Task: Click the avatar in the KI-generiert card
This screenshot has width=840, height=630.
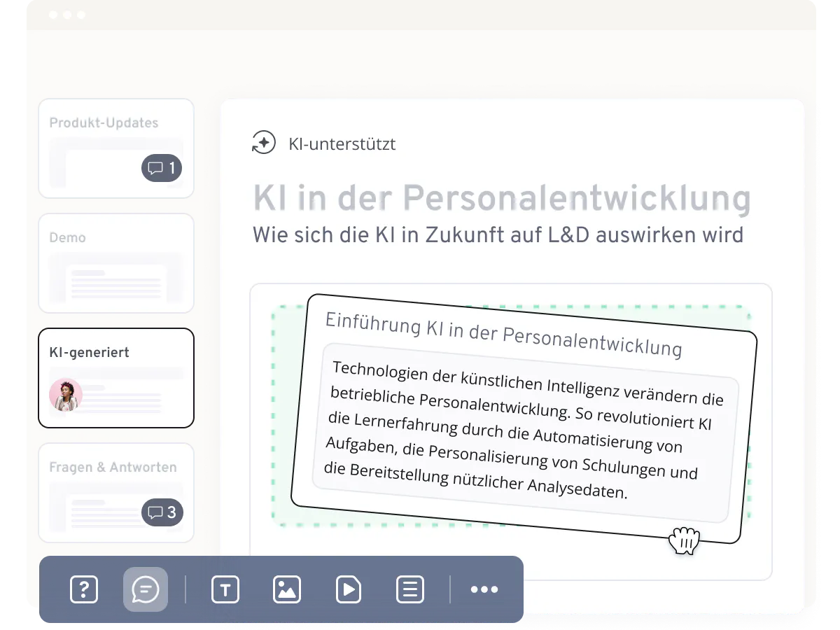Action: 66,395
